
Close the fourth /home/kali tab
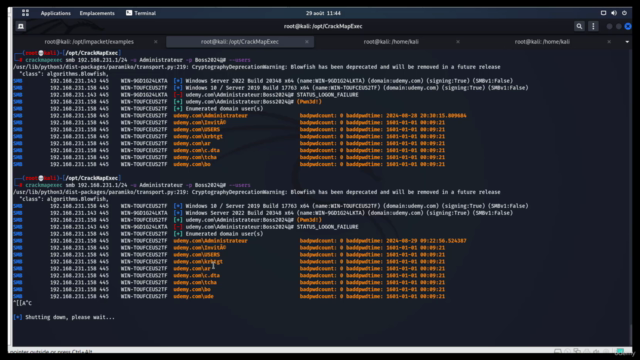tap(609, 42)
